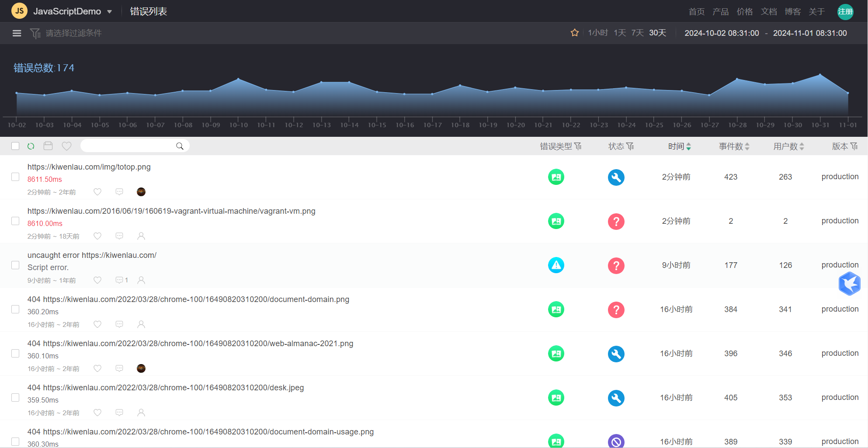Open 博客 in the top navigation
Viewport: 868px width, 448px height.
click(x=793, y=12)
